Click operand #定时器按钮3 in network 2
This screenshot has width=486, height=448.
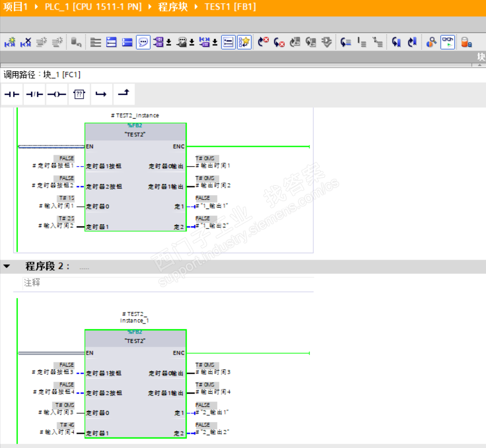pyautogui.click(x=53, y=373)
